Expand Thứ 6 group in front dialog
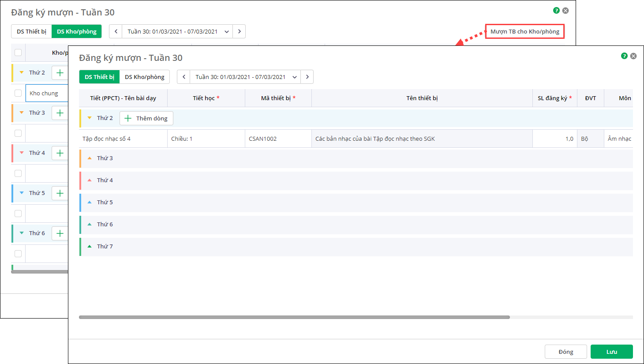 click(90, 224)
